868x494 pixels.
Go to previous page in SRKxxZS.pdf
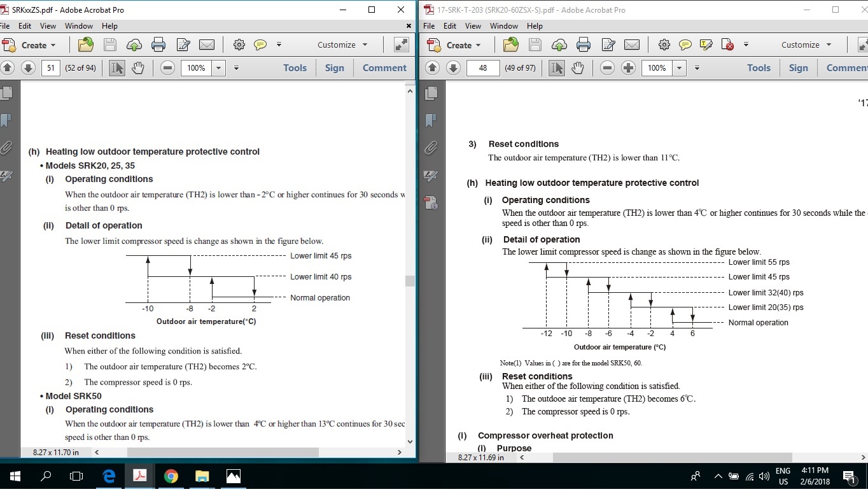[x=7, y=67]
